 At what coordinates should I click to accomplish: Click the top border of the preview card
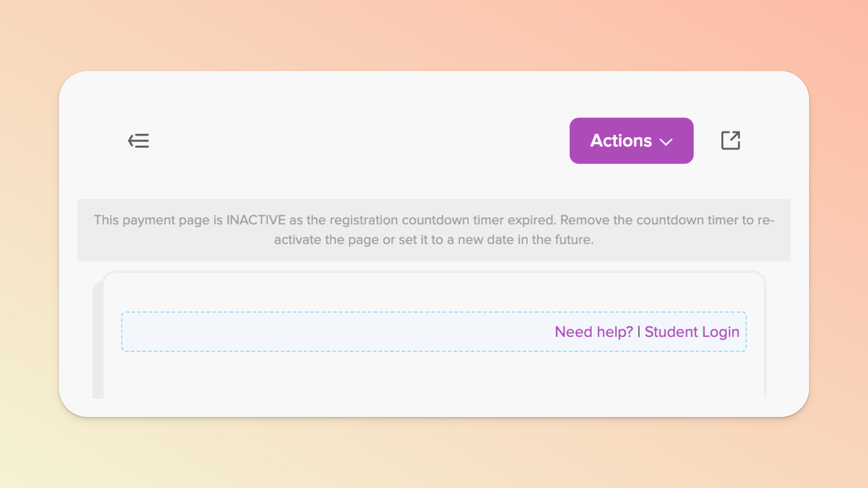pos(434,272)
